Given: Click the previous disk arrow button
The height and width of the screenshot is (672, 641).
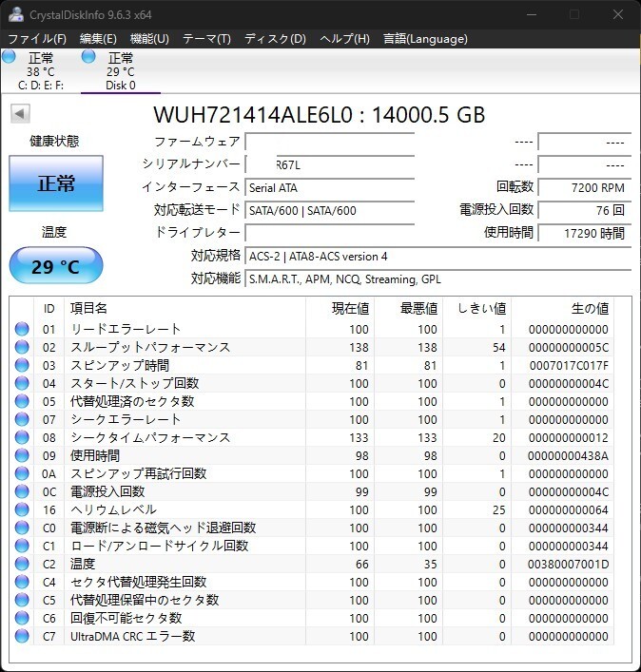Looking at the screenshot, I should tap(20, 113).
